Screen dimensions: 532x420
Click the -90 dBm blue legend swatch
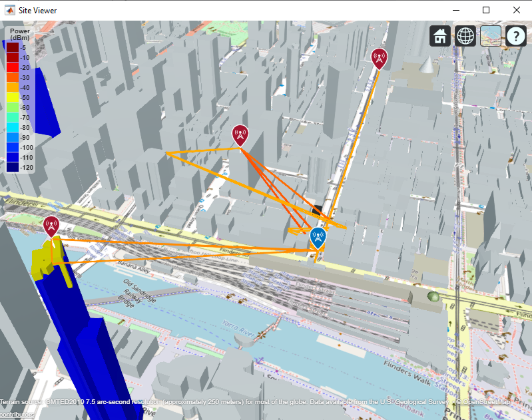click(13, 137)
